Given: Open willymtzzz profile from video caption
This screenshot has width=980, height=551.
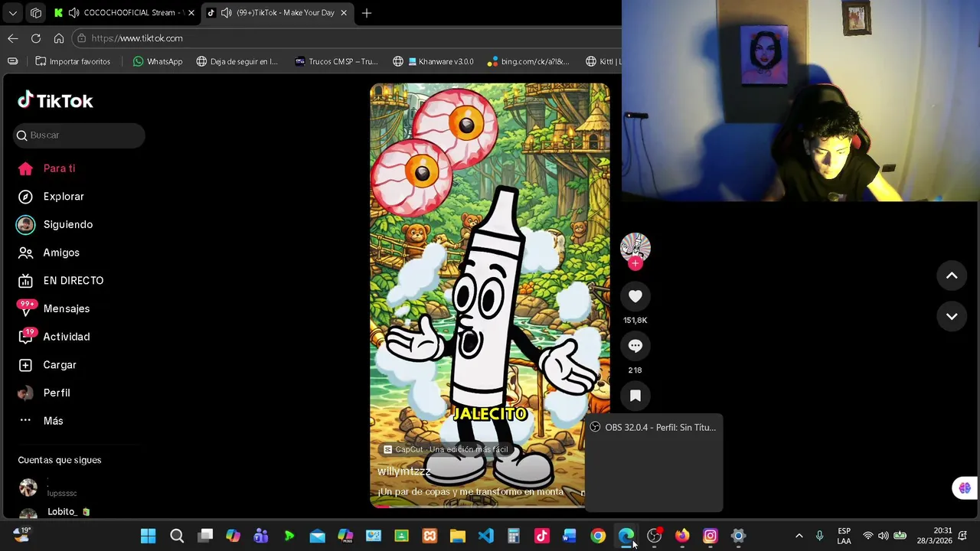Looking at the screenshot, I should pyautogui.click(x=403, y=471).
